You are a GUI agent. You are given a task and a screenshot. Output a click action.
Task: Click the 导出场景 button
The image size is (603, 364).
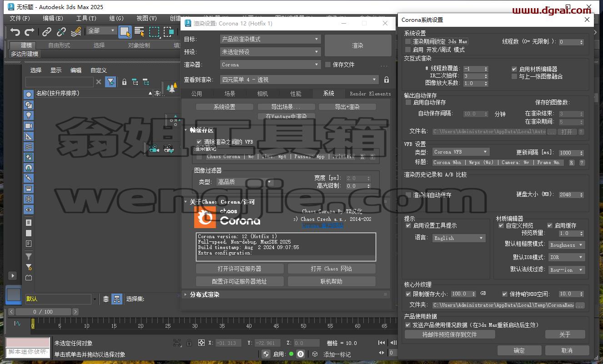(286, 107)
